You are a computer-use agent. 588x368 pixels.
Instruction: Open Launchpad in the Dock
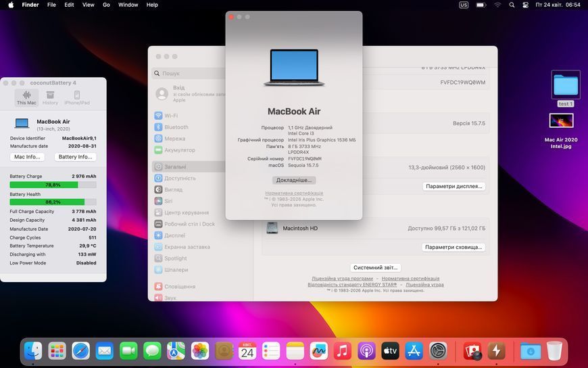point(57,351)
